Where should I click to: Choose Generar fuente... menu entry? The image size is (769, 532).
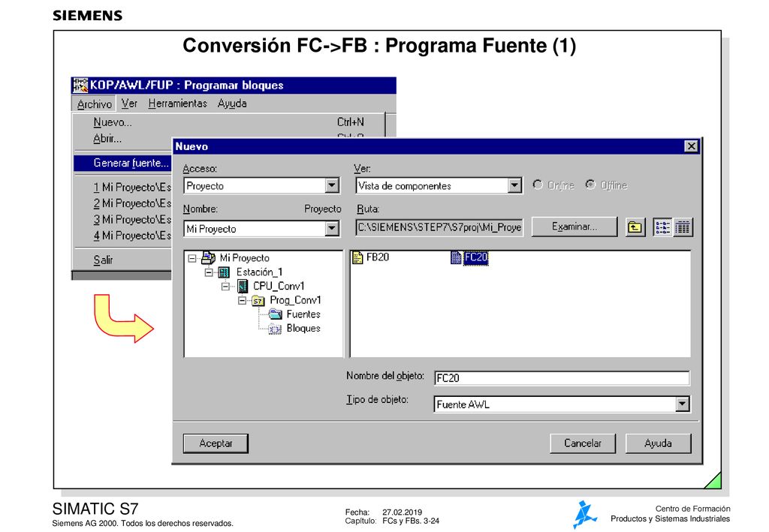pyautogui.click(x=123, y=163)
